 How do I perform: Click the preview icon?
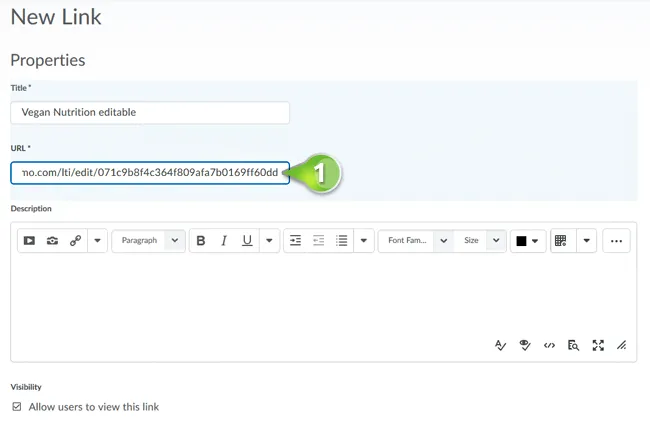(573, 345)
